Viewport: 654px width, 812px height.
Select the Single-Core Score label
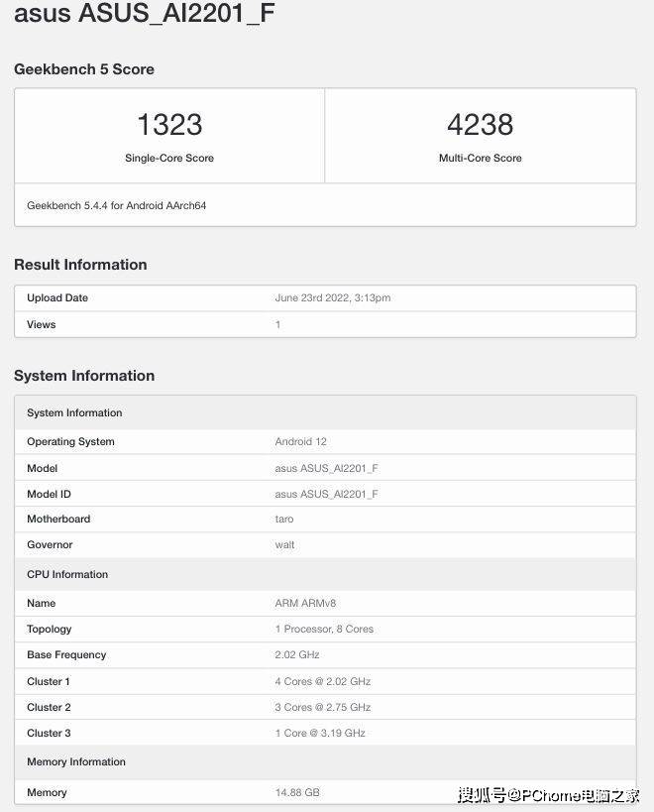[169, 158]
